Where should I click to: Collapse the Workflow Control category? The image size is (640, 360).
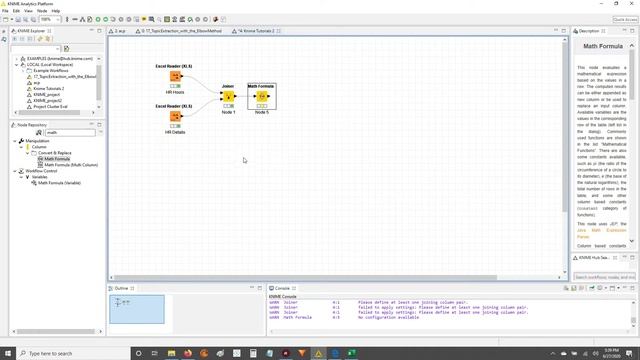pos(15,171)
